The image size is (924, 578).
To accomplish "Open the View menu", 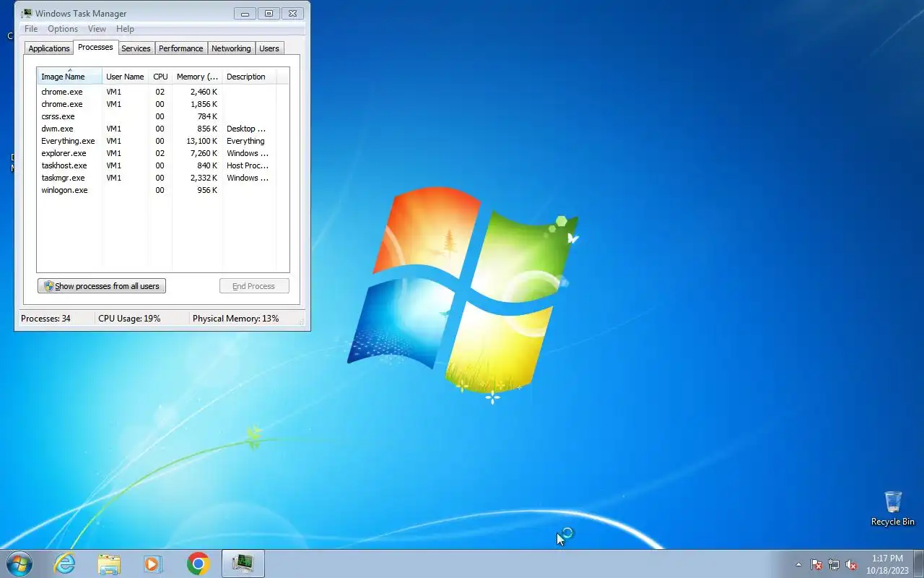I will [97, 29].
